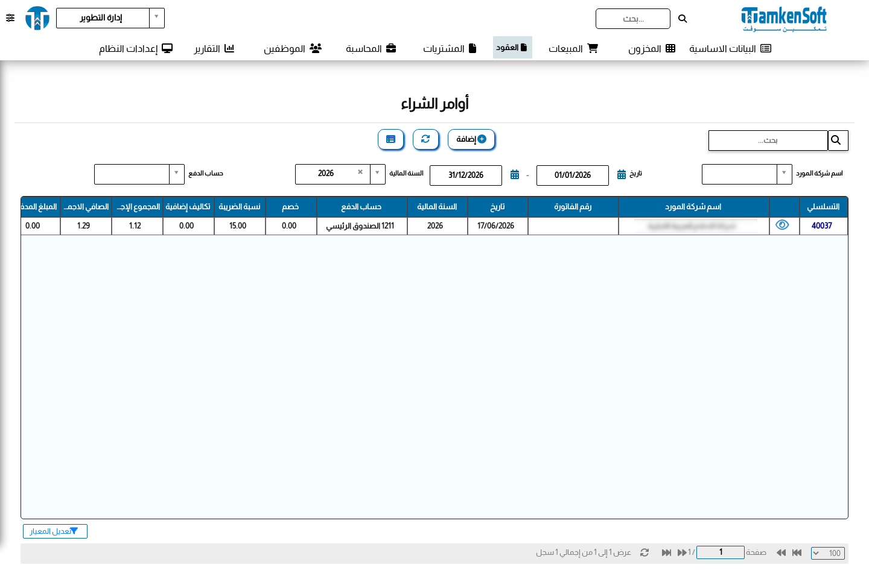Open the المحاسبة menu
This screenshot has height=588, width=869.
pos(371,48)
